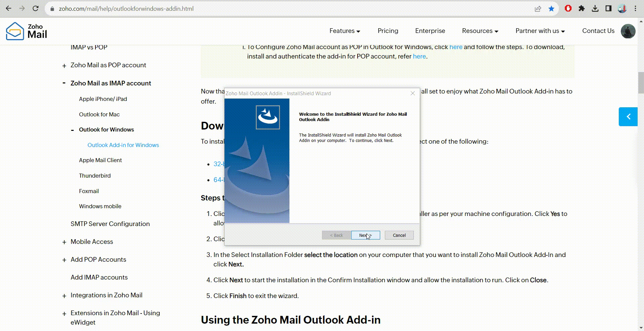Open the downloads icon in the toolbar

click(x=595, y=8)
